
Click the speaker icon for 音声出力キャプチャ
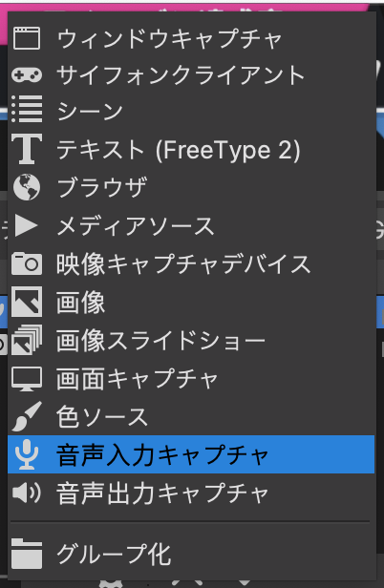tap(27, 493)
